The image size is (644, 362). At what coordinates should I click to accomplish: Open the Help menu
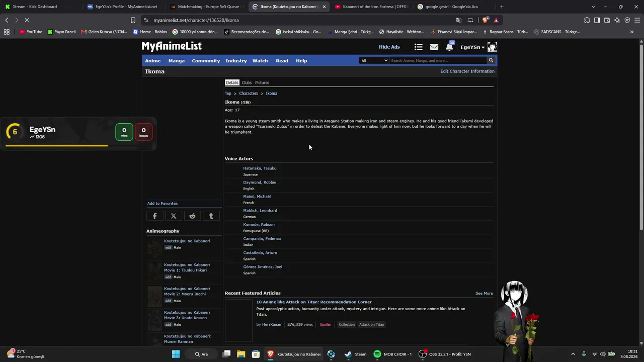point(301,61)
